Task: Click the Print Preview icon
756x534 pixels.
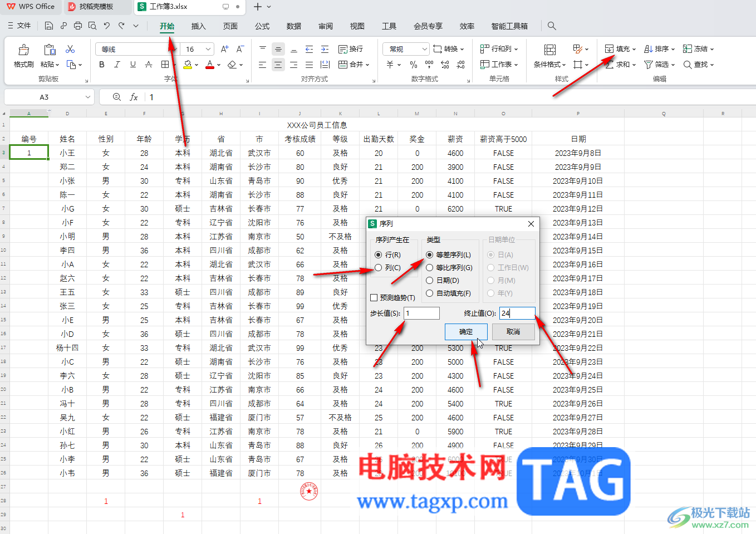Action: coord(92,26)
